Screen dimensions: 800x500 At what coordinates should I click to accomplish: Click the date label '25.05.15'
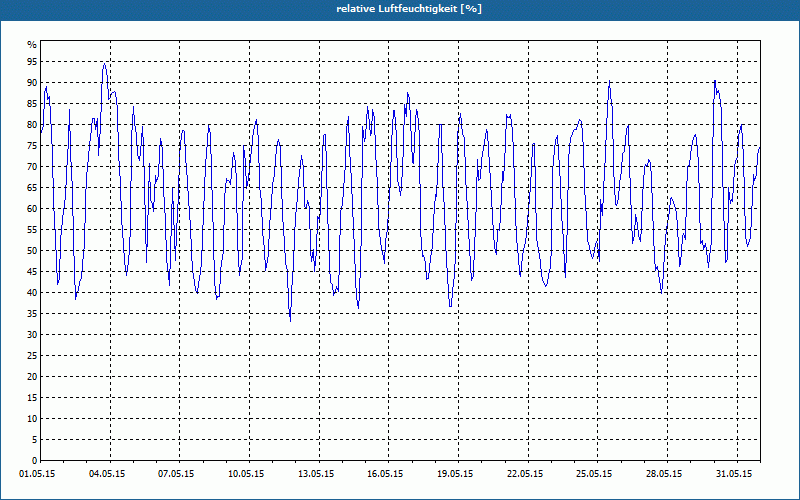[595, 474]
